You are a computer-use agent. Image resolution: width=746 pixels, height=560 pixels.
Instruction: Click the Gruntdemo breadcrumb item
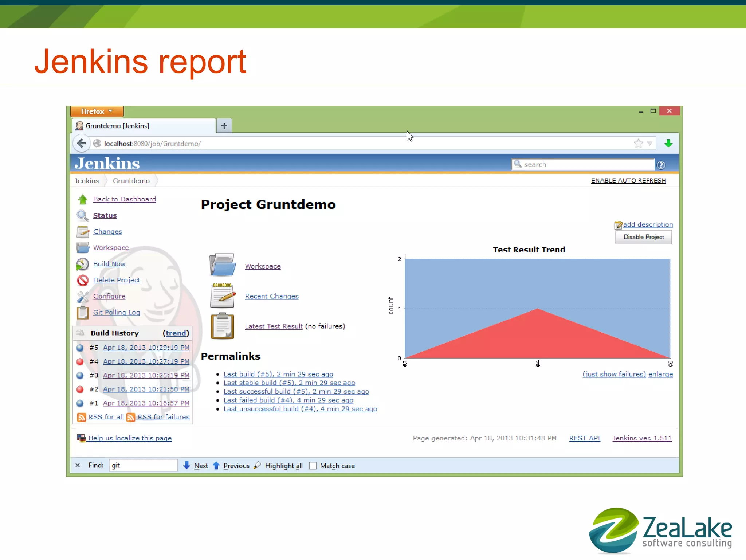click(x=131, y=181)
